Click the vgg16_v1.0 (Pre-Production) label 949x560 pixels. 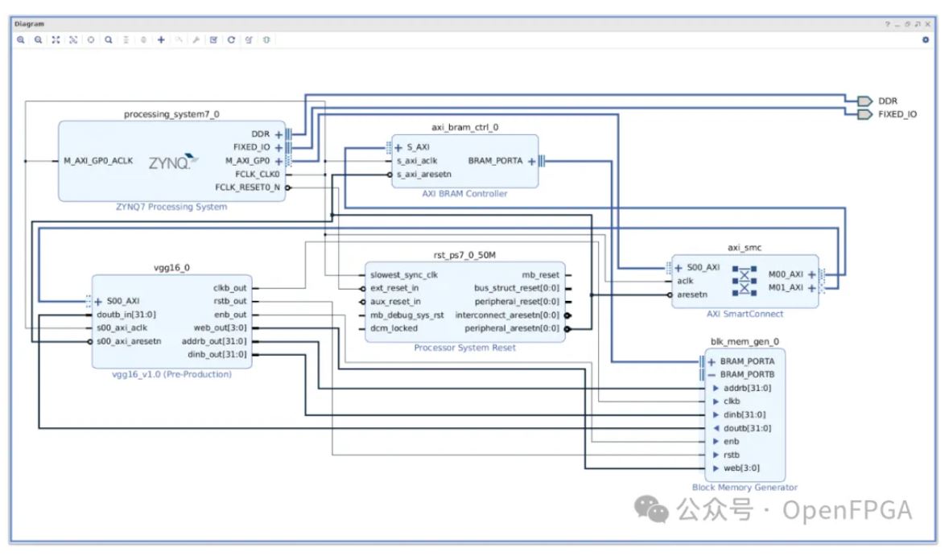[171, 374]
